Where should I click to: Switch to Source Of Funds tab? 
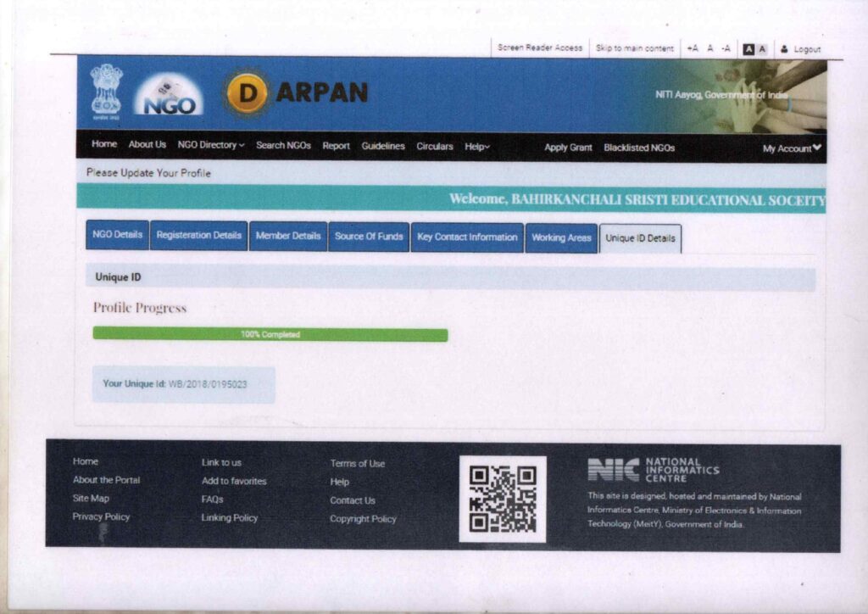[x=369, y=237]
